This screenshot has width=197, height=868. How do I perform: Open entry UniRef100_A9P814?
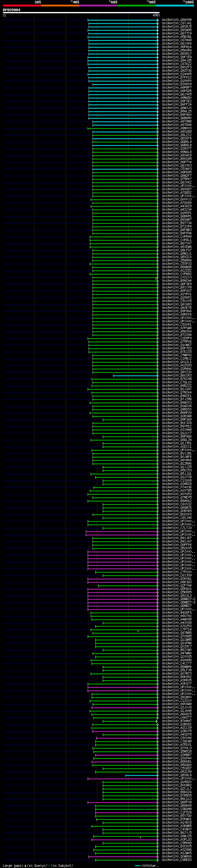click(x=177, y=47)
